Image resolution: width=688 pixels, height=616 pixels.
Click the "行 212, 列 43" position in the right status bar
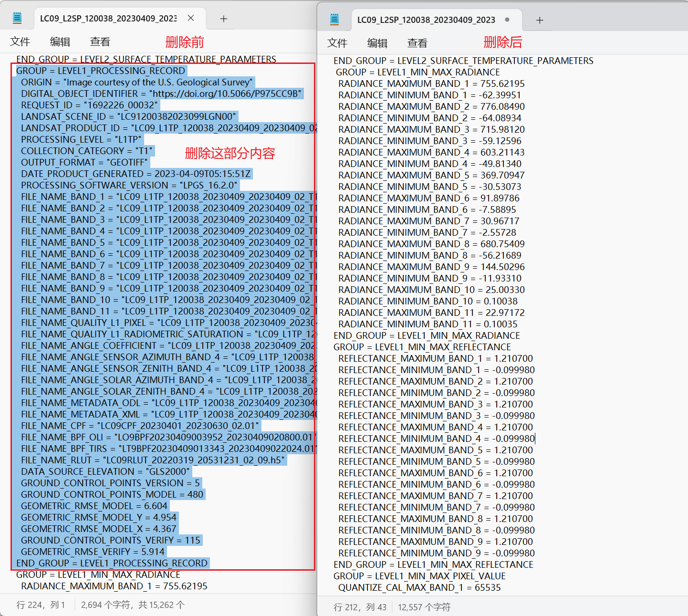tap(360, 607)
